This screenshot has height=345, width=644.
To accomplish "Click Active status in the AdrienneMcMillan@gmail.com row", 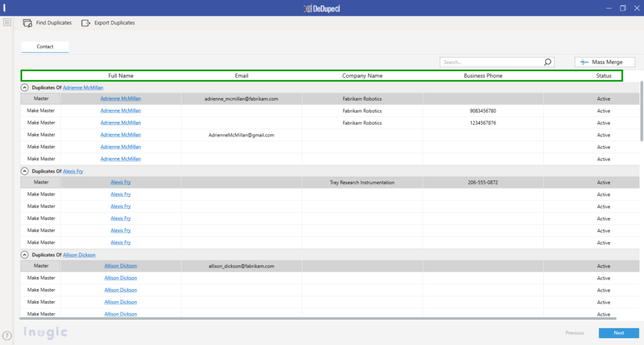I will click(604, 135).
